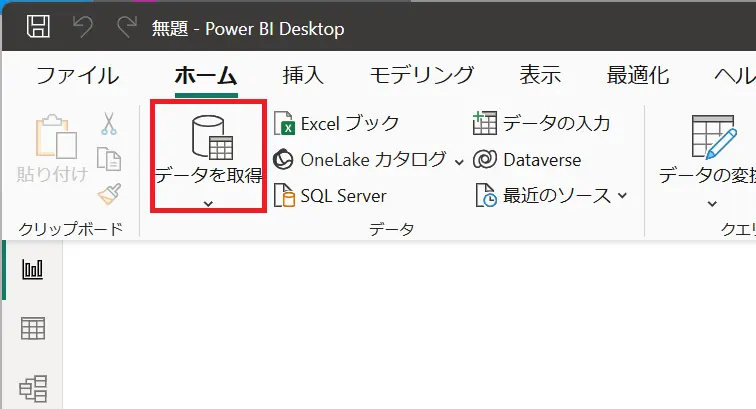
Task: Select the Format Painter brush icon
Action: [x=108, y=192]
